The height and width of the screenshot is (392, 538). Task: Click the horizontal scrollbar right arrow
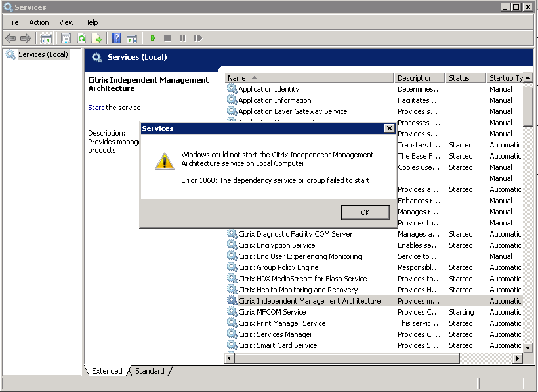coord(518,359)
